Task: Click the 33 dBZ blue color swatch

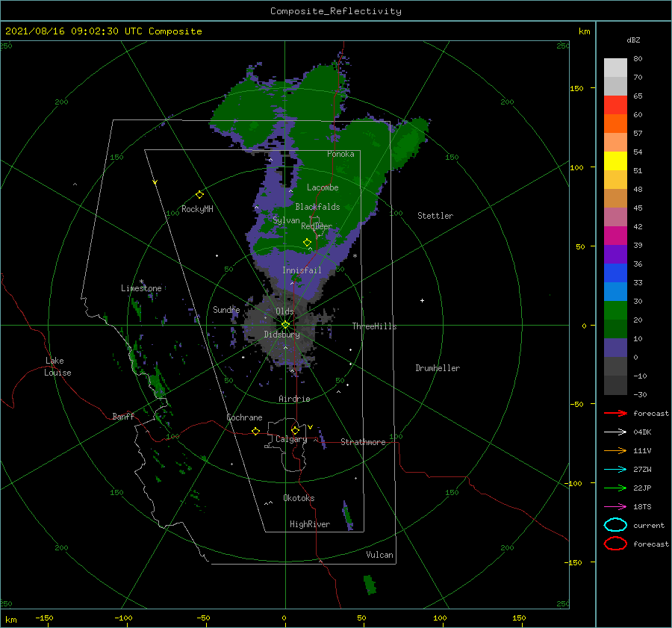Action: (615, 273)
